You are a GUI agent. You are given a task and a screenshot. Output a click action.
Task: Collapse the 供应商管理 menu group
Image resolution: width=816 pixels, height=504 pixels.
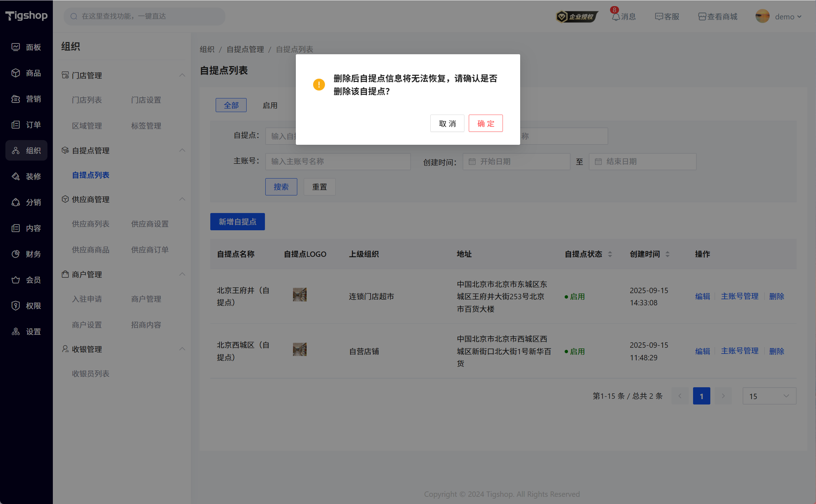click(182, 199)
